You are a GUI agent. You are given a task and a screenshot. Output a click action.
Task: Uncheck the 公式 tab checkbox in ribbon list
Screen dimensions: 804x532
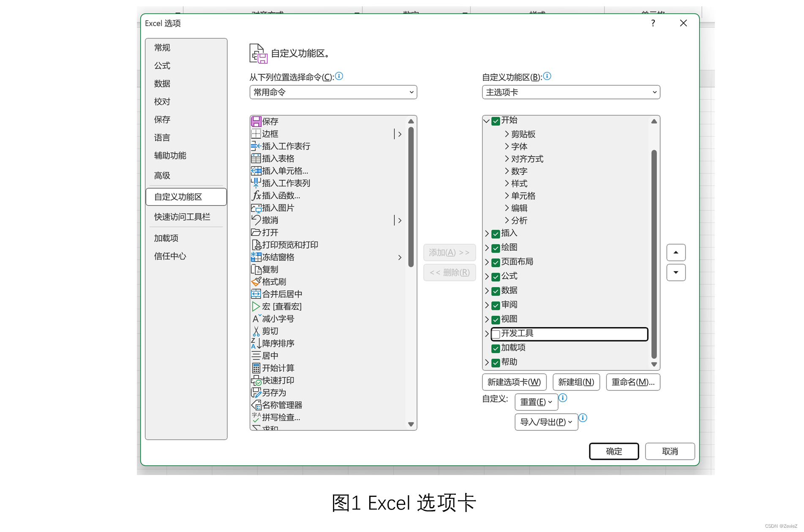coord(496,277)
